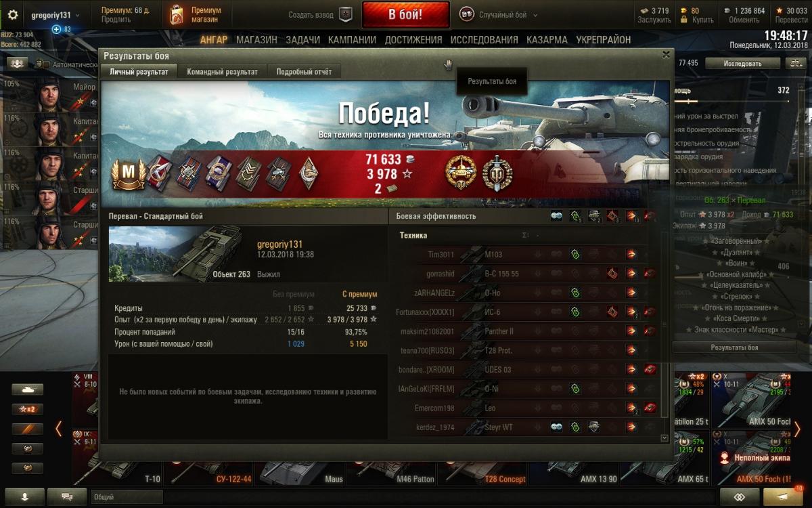Toggle the tank-silhouette carousel filter
This screenshot has width=812, height=508.
pyautogui.click(x=27, y=389)
